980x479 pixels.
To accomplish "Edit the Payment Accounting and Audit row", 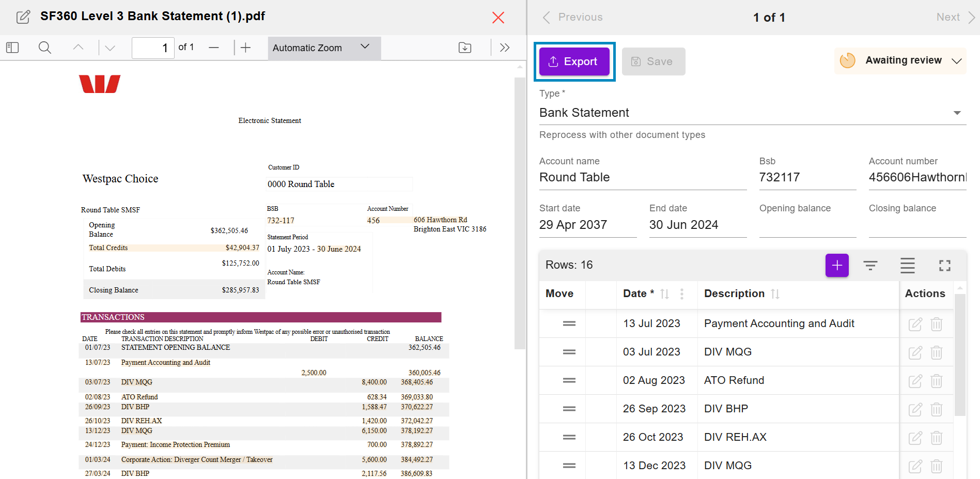I will 915,324.
